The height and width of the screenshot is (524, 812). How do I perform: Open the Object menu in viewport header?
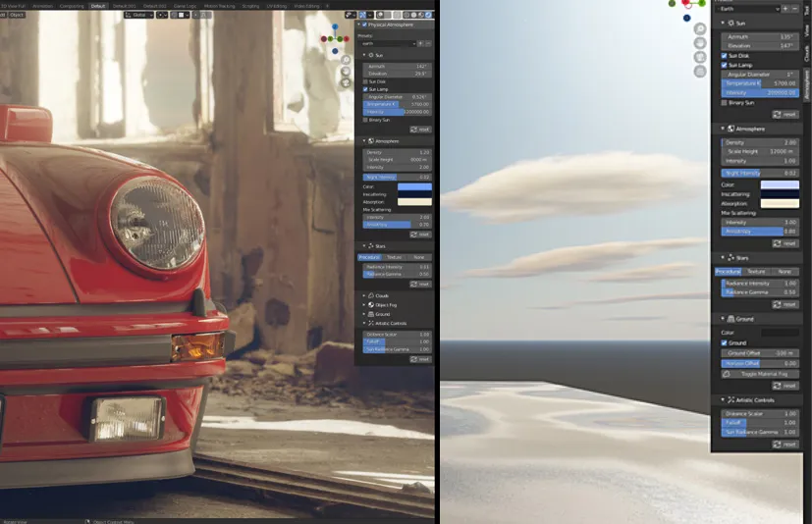click(17, 15)
